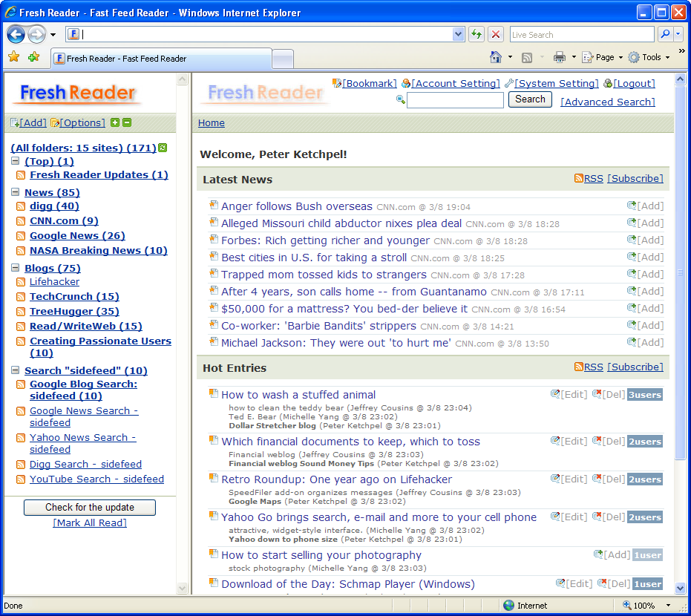
Task: Click entry icon beside 'How to wash a stuffed animal'
Action: pyautogui.click(x=214, y=393)
